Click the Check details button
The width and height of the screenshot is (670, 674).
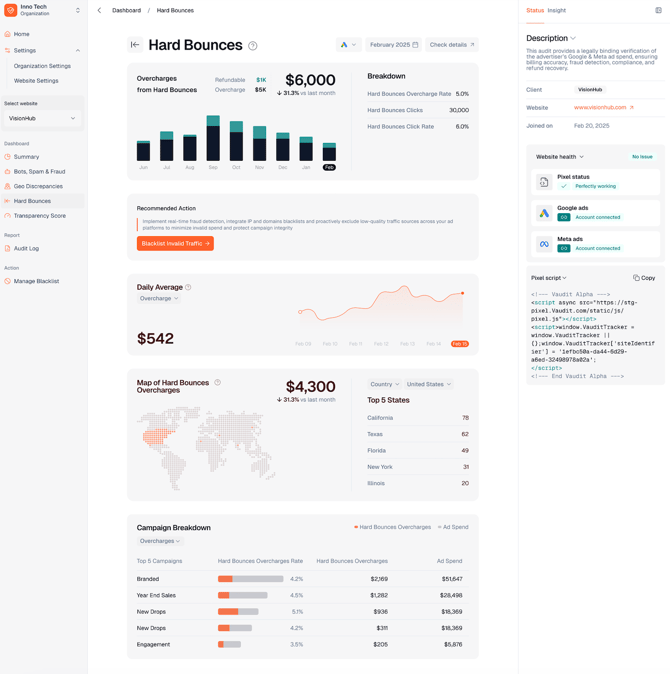[x=452, y=45]
